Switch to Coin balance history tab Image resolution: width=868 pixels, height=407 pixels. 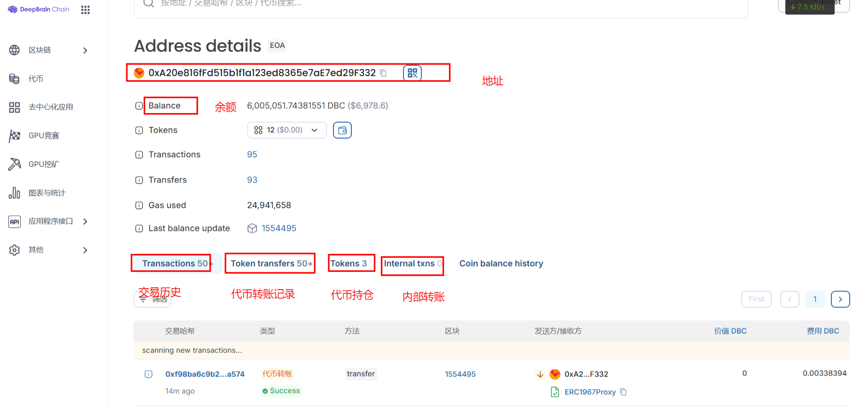tap(501, 263)
